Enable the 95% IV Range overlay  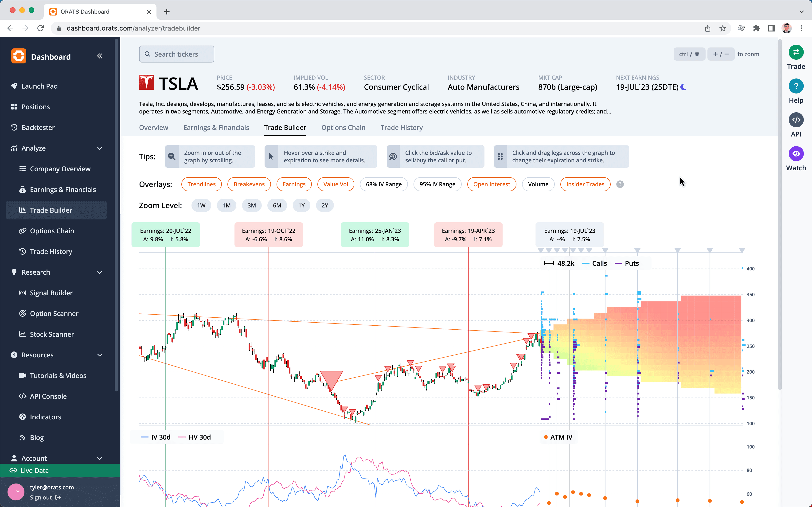pos(437,184)
